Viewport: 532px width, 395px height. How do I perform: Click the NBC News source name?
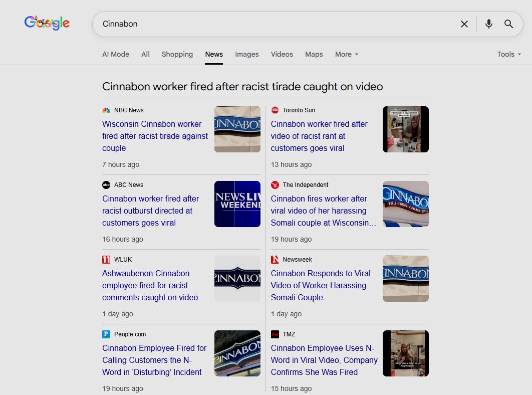(x=129, y=110)
